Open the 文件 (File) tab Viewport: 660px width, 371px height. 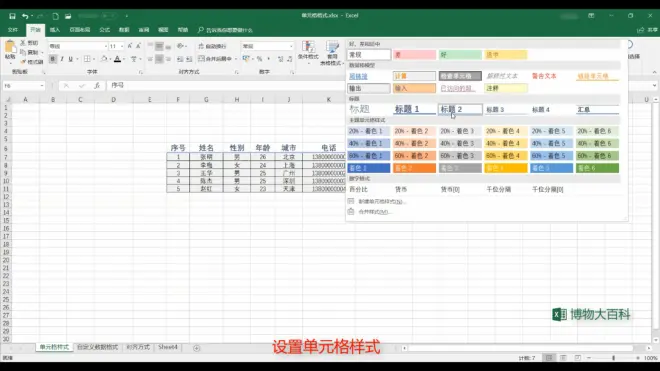pyautogui.click(x=13, y=30)
